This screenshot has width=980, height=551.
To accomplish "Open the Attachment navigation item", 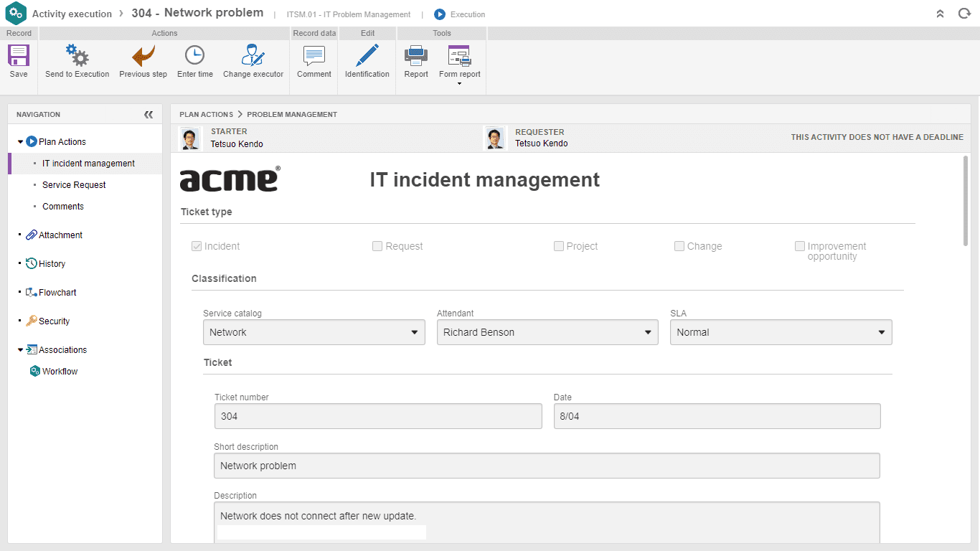I will pyautogui.click(x=60, y=235).
